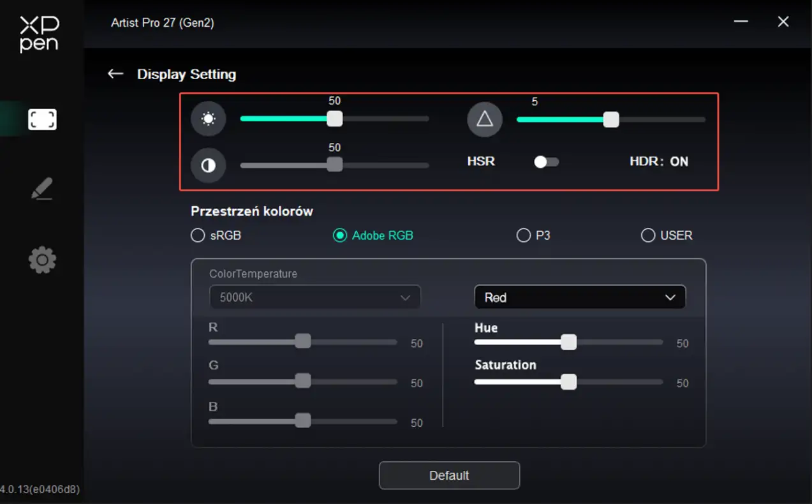Open the gear settings sidebar icon
This screenshot has height=504, width=812.
point(42,260)
